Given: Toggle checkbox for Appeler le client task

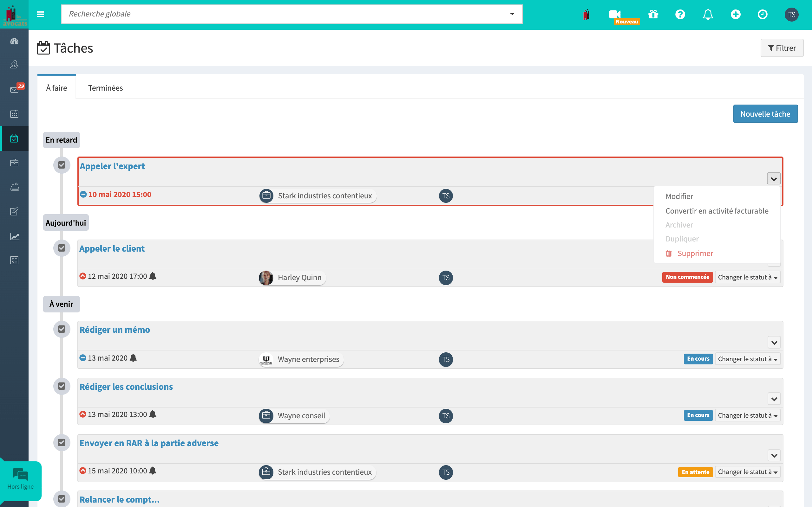Looking at the screenshot, I should (x=62, y=248).
